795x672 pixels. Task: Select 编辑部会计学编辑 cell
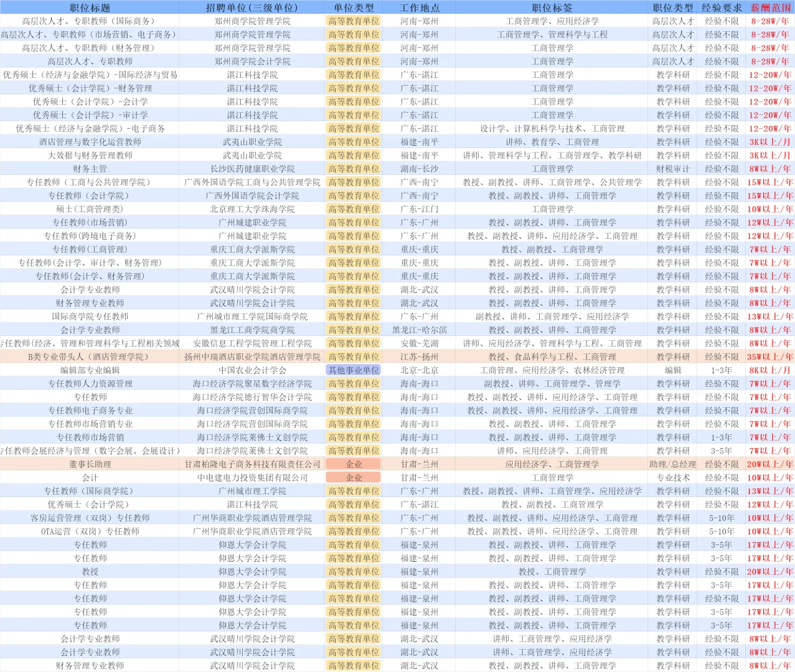pos(90,370)
